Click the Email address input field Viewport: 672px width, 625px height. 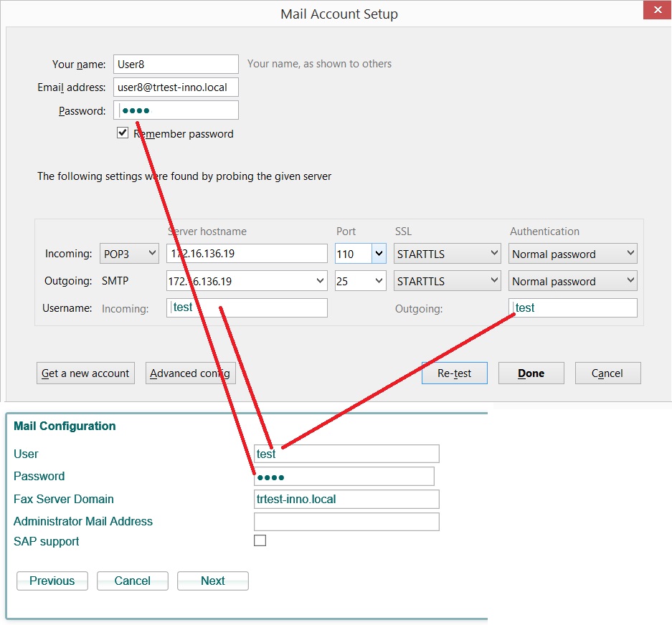[176, 87]
